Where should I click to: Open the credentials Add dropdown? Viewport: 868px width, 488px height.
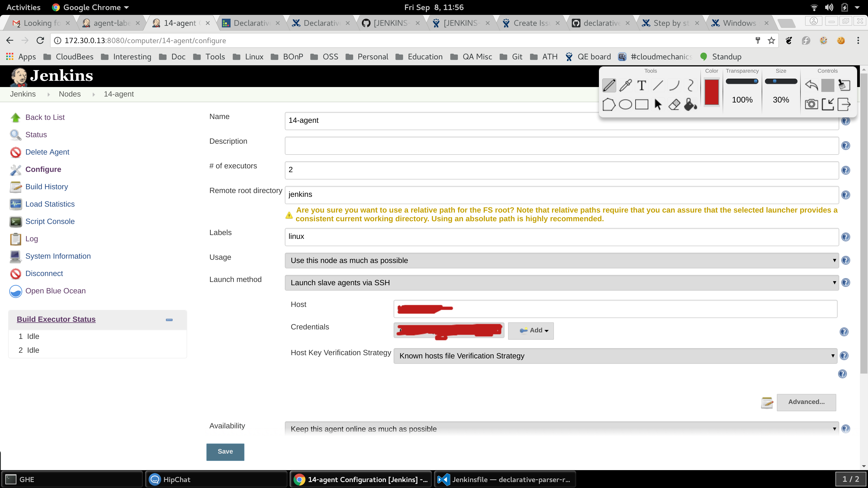point(531,330)
